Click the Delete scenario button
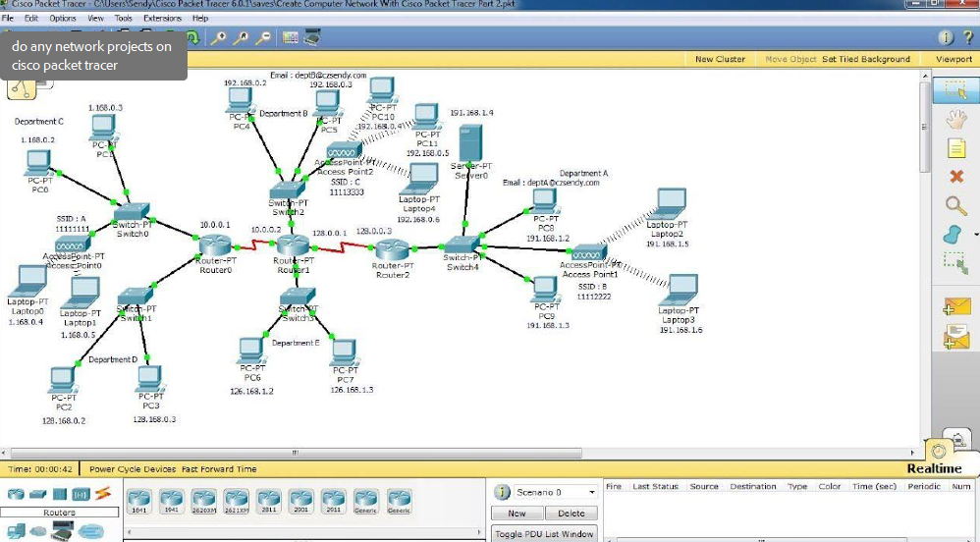The image size is (980, 542). pos(571,514)
